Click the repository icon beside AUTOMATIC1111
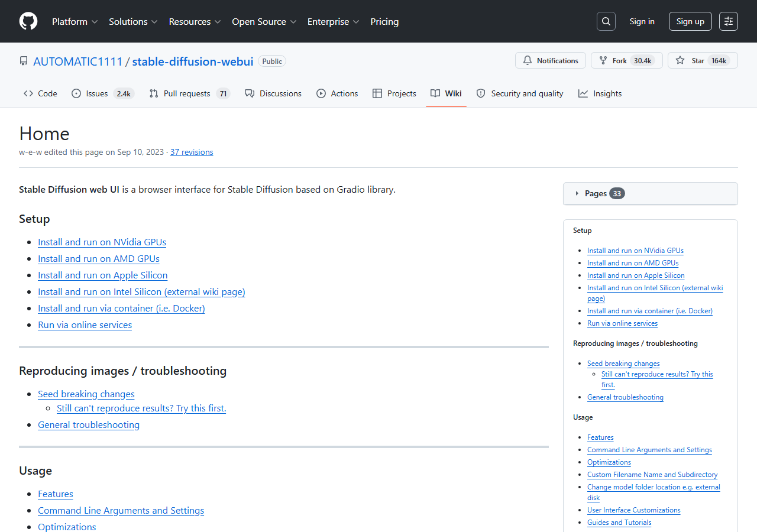 24,61
